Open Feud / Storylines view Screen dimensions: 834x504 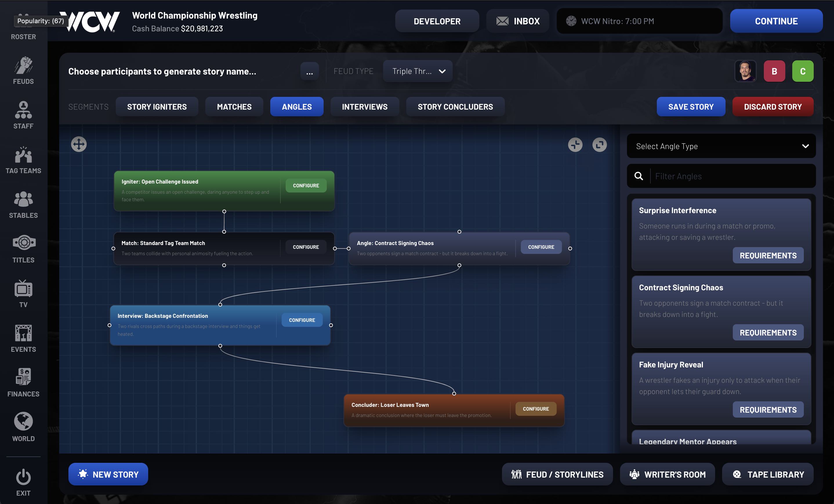click(x=557, y=474)
